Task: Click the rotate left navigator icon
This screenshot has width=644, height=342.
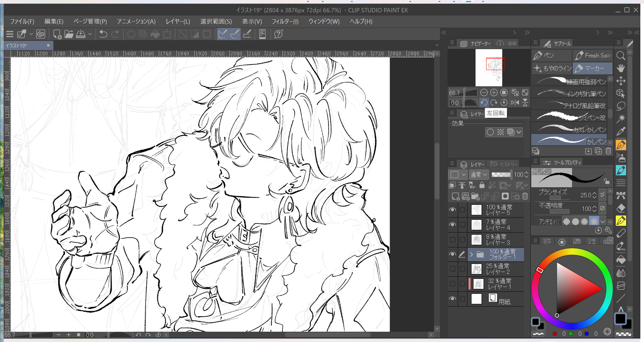Action: click(x=484, y=103)
